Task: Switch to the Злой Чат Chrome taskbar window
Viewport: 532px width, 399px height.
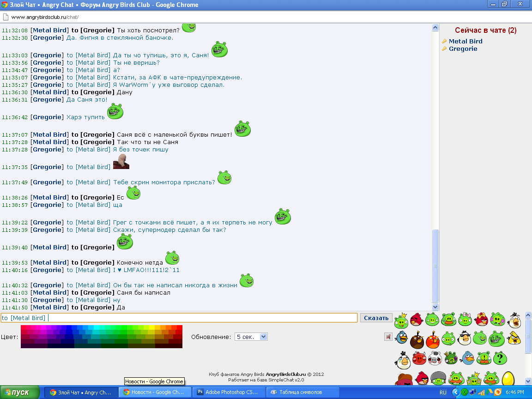Action: (81, 392)
